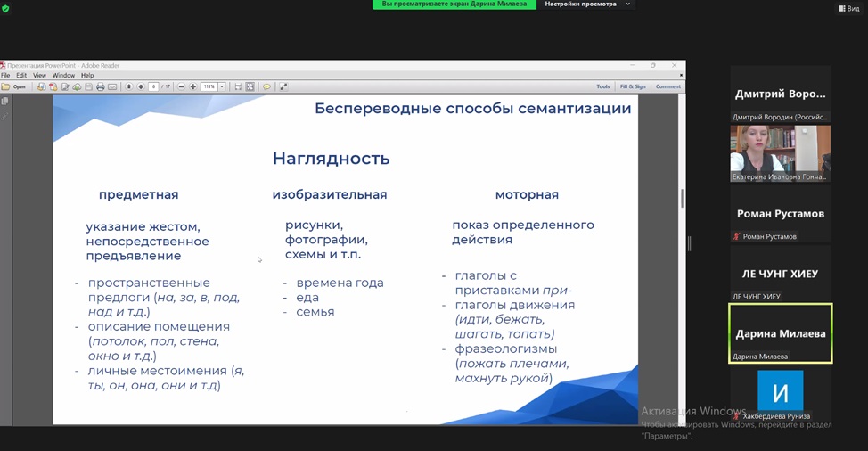Add sticky note comment icon
Viewport: 868px width, 451px height.
pos(266,87)
